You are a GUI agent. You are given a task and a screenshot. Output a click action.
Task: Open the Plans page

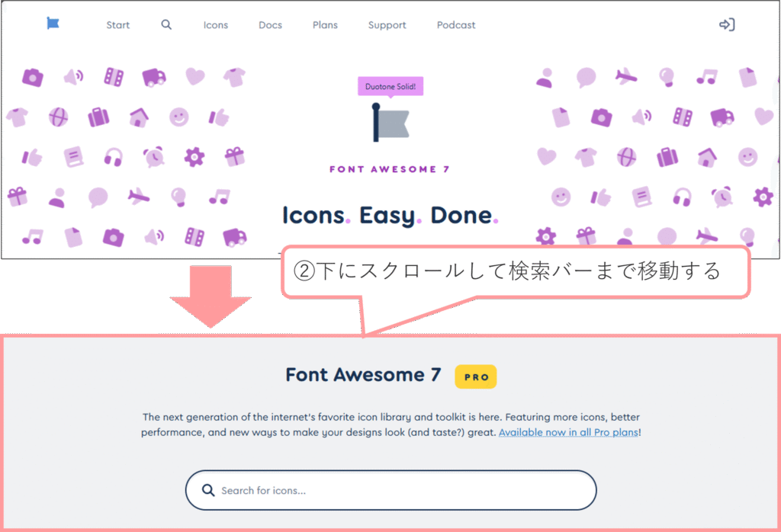[x=325, y=25]
